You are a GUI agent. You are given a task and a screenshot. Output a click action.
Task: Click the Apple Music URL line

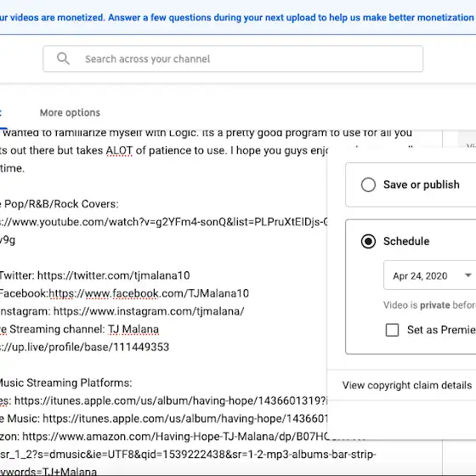click(x=164, y=418)
